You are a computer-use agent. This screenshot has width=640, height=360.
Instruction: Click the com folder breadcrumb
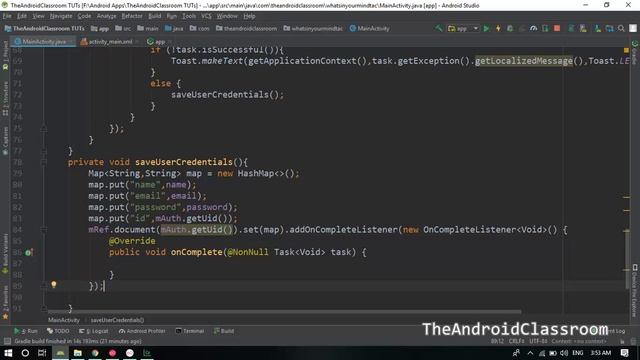click(x=200, y=29)
